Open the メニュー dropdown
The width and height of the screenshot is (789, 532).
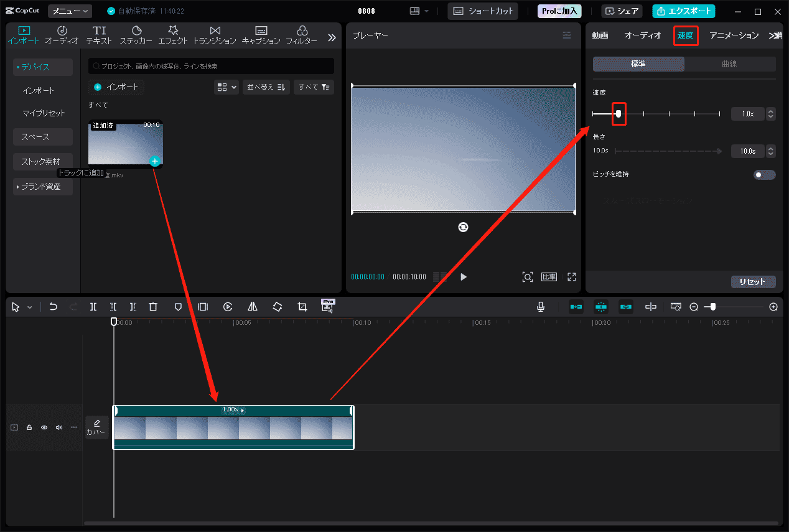tap(70, 11)
